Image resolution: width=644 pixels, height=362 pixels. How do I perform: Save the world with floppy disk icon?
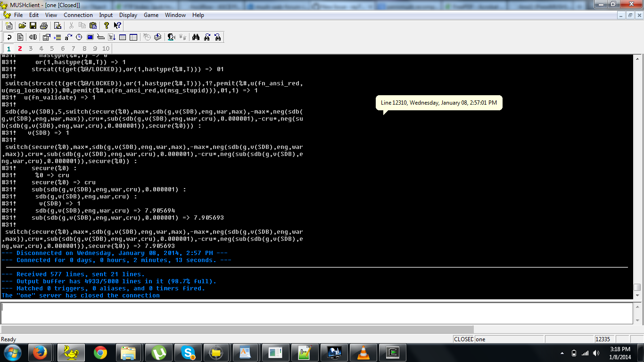coord(33,25)
